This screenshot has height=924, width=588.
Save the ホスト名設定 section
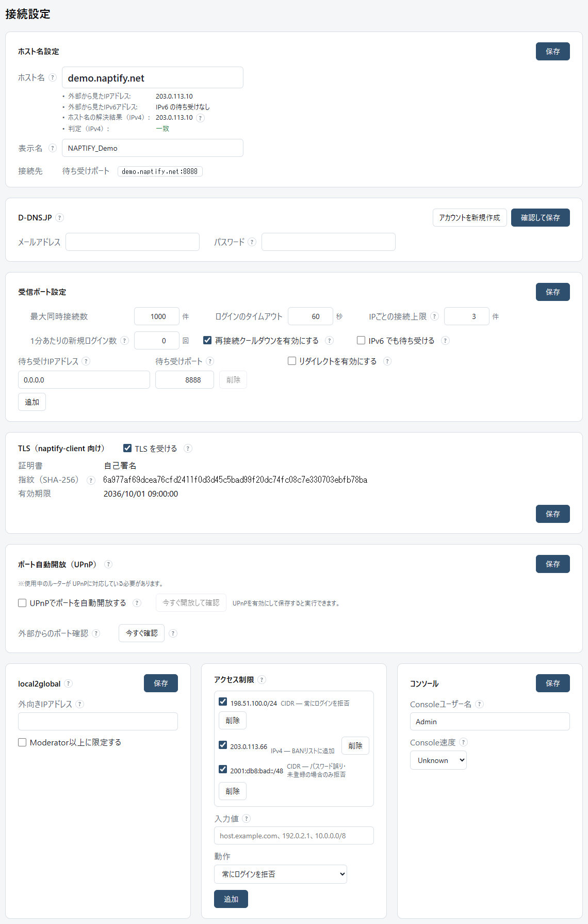(553, 52)
